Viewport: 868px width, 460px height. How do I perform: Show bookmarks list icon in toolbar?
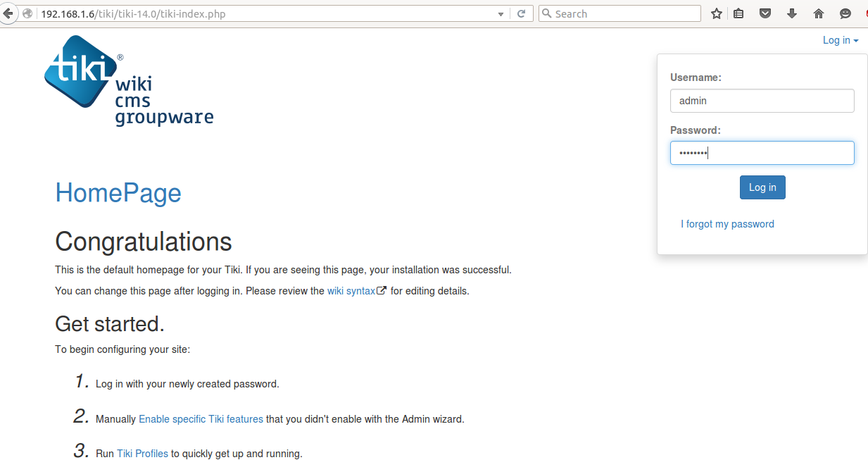pyautogui.click(x=738, y=14)
